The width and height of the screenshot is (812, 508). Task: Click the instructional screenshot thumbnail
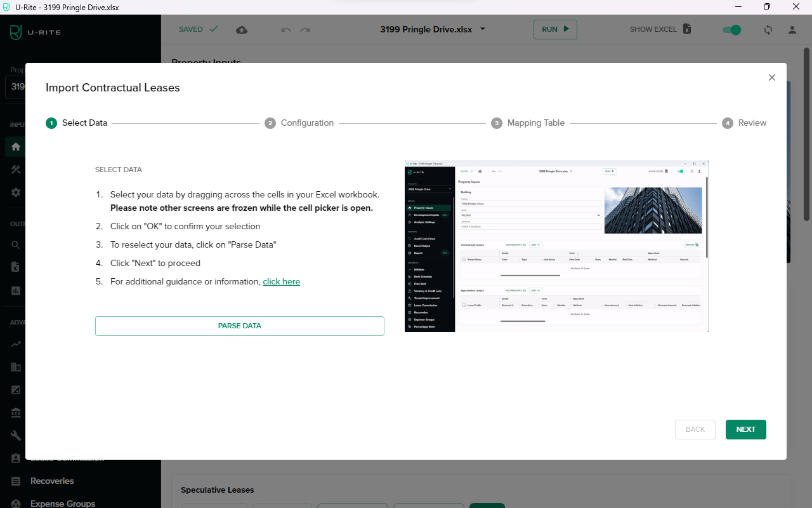[556, 246]
